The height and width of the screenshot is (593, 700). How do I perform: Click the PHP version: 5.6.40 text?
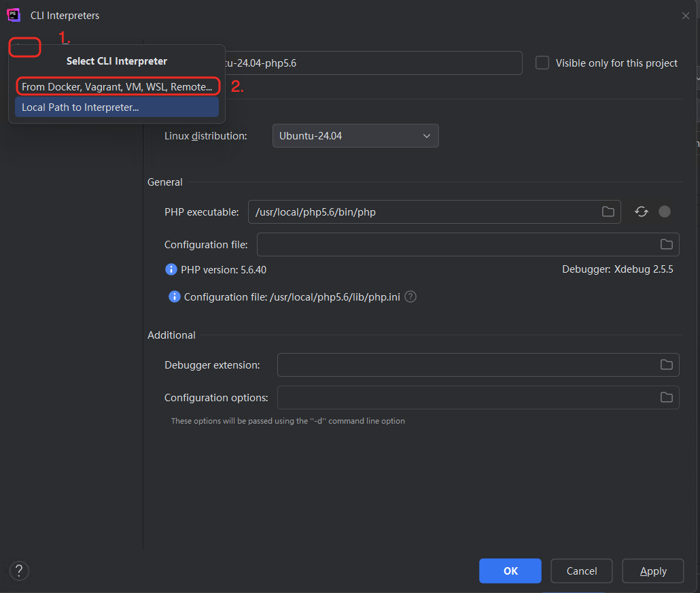[223, 270]
